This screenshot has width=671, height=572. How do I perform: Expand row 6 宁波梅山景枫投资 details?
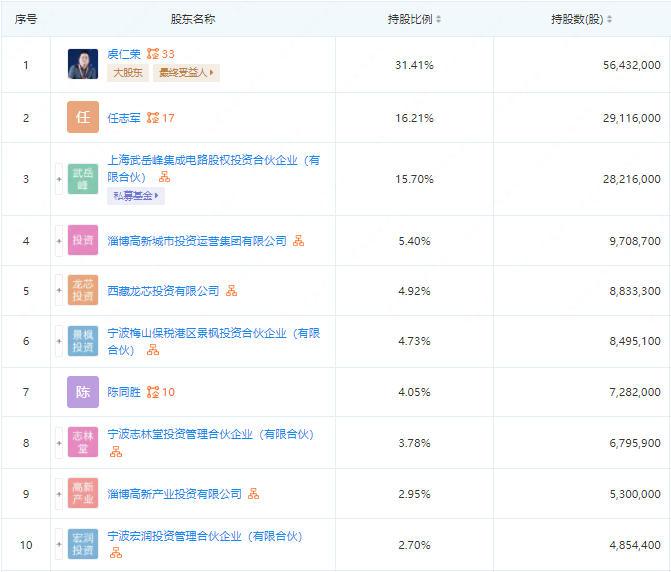click(59, 341)
